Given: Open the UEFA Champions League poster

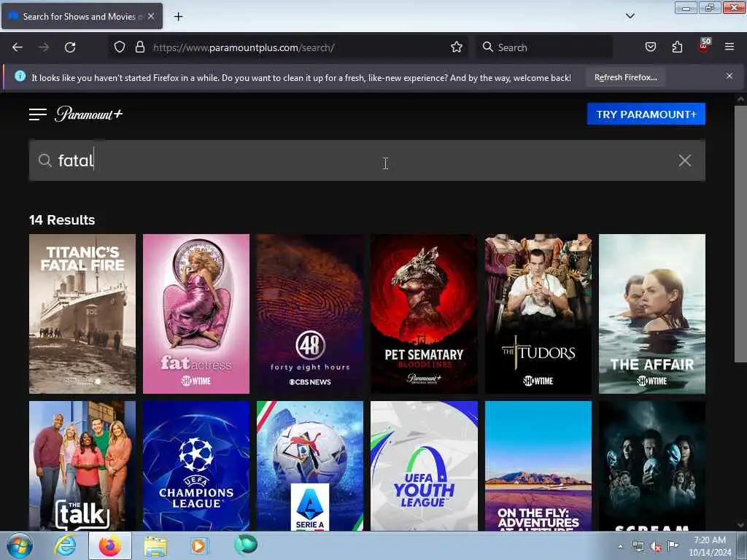Looking at the screenshot, I should coord(196,466).
